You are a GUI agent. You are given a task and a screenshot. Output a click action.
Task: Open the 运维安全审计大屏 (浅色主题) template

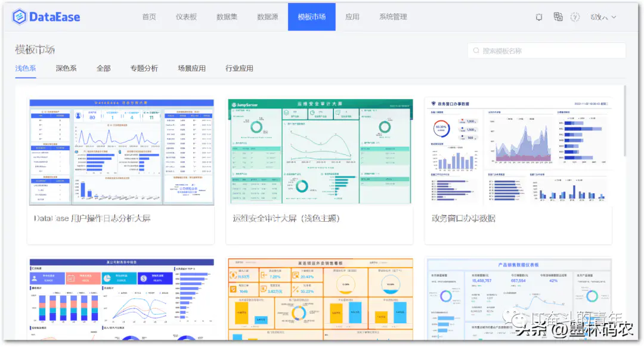pyautogui.click(x=320, y=152)
